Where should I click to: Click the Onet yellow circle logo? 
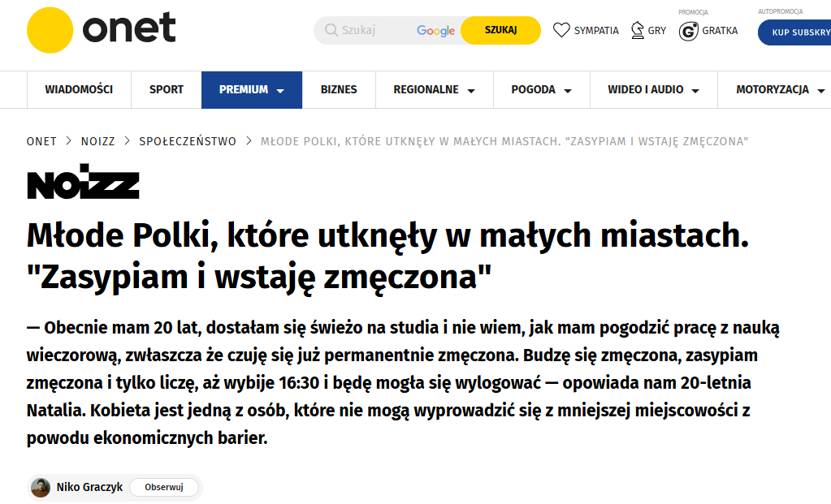50,30
